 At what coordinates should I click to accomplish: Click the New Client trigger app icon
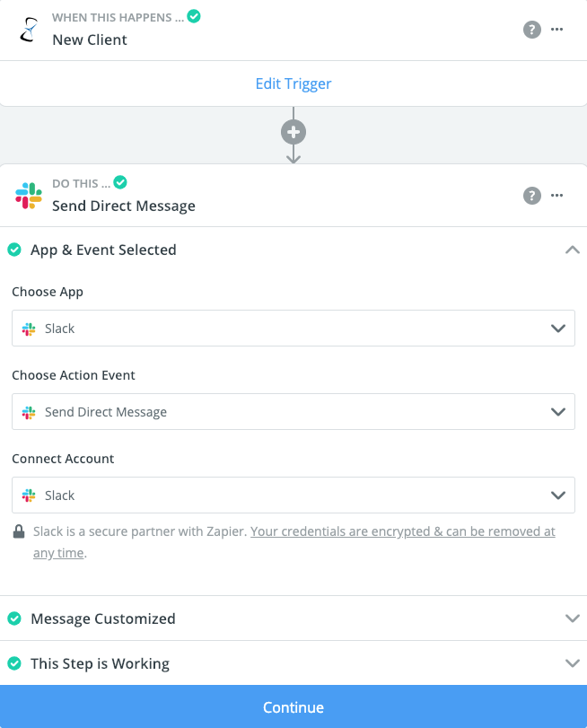click(29, 30)
